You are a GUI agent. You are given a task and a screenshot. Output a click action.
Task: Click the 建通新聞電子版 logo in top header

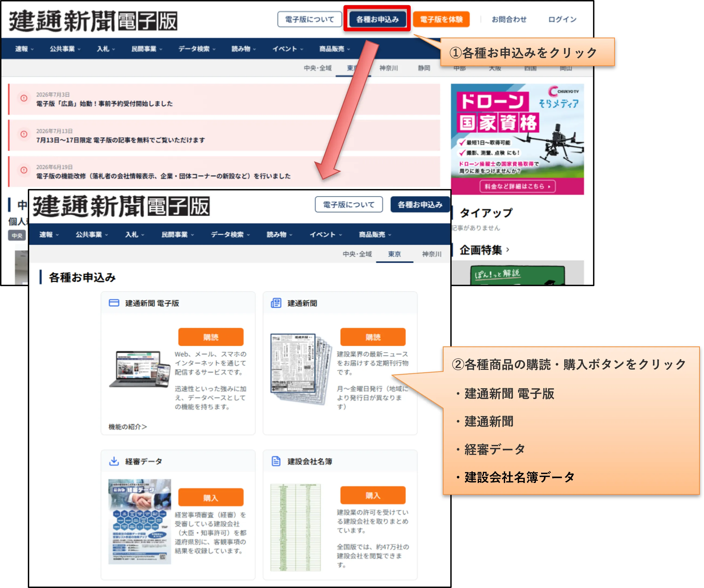pyautogui.click(x=93, y=21)
